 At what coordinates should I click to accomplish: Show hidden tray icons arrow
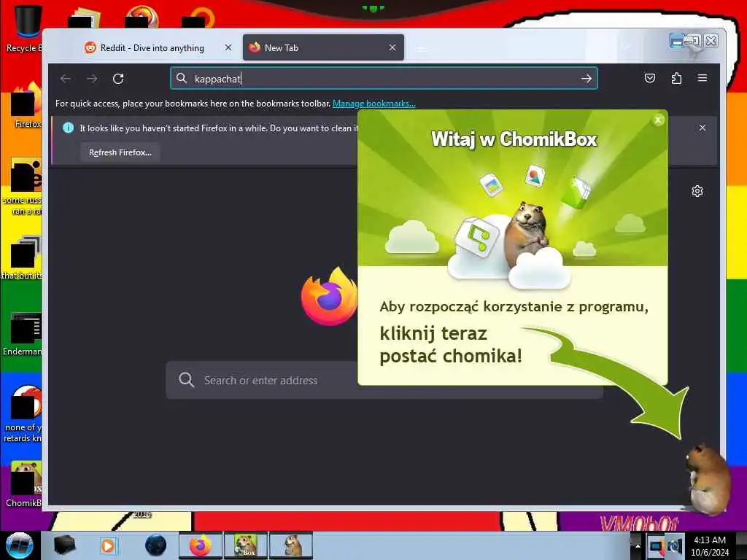tap(637, 545)
